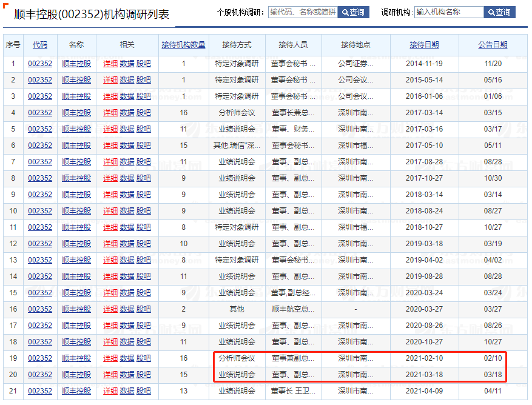
Task: Click code 002352 in row 4
Action: [x=40, y=113]
